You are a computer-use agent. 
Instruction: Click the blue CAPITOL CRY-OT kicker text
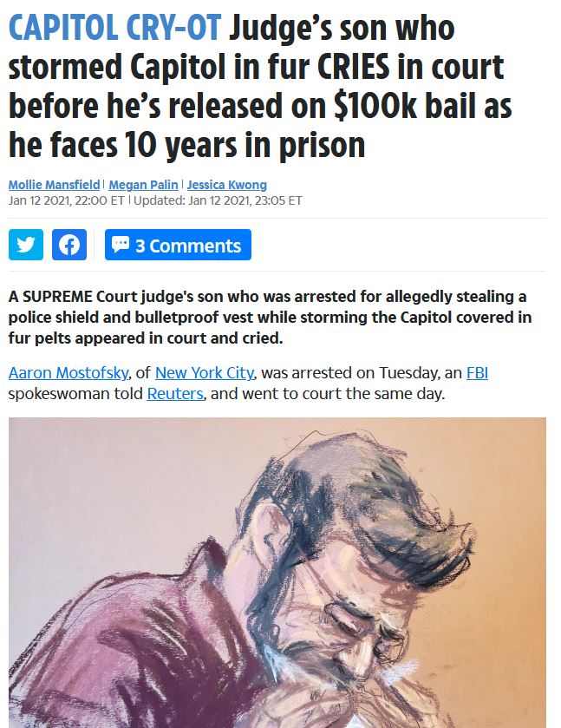pyautogui.click(x=115, y=29)
